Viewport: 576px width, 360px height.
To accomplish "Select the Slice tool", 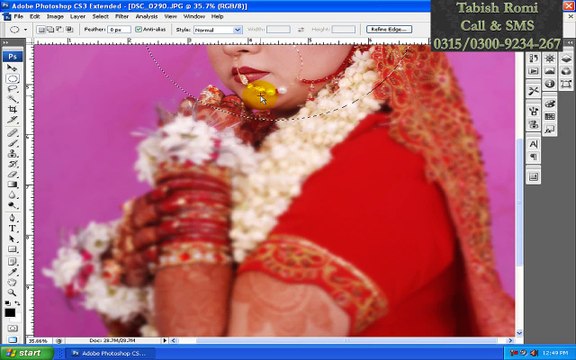I will [12, 120].
